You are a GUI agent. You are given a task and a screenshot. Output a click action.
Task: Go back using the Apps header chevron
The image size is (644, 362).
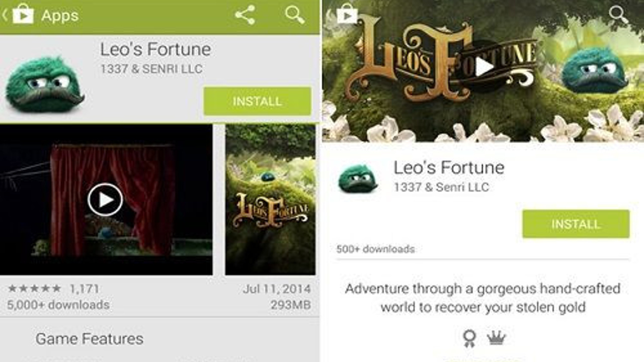(5, 15)
